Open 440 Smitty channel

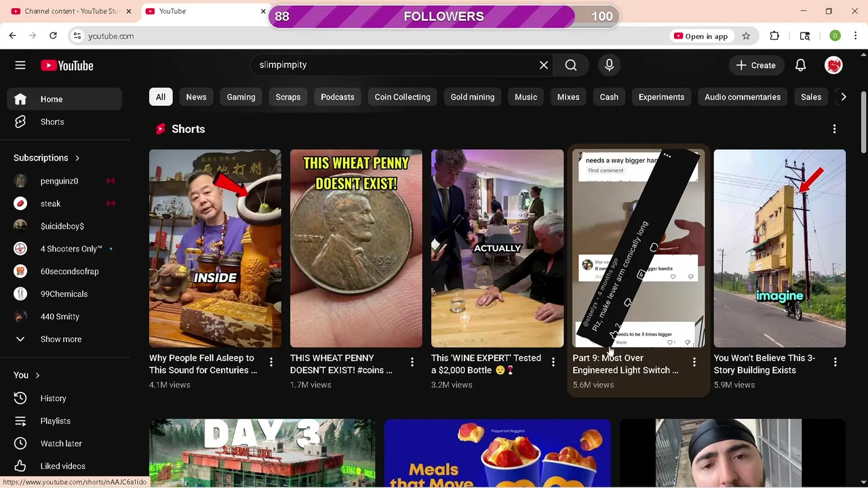point(65,317)
